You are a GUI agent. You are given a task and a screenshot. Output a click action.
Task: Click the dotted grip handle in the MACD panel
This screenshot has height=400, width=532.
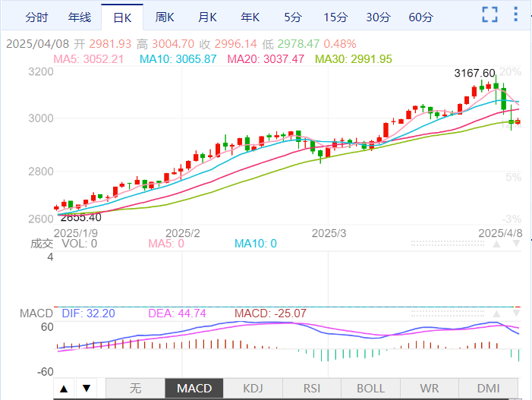(448, 313)
